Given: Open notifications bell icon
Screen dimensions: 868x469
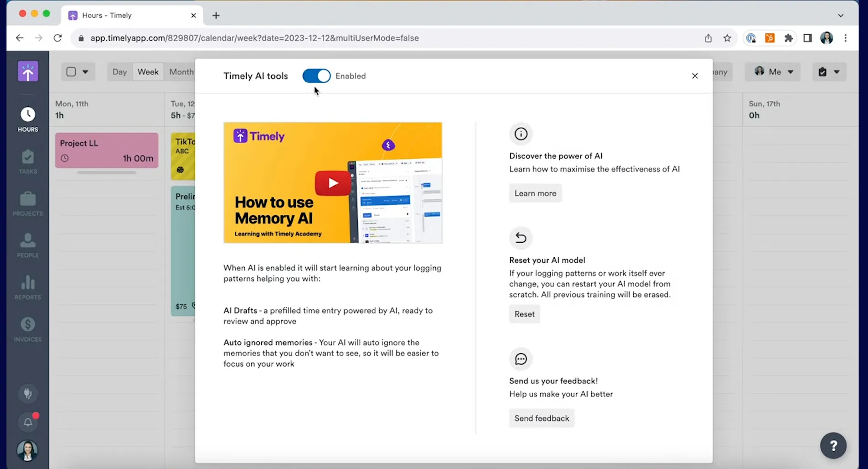Looking at the screenshot, I should click(x=28, y=422).
